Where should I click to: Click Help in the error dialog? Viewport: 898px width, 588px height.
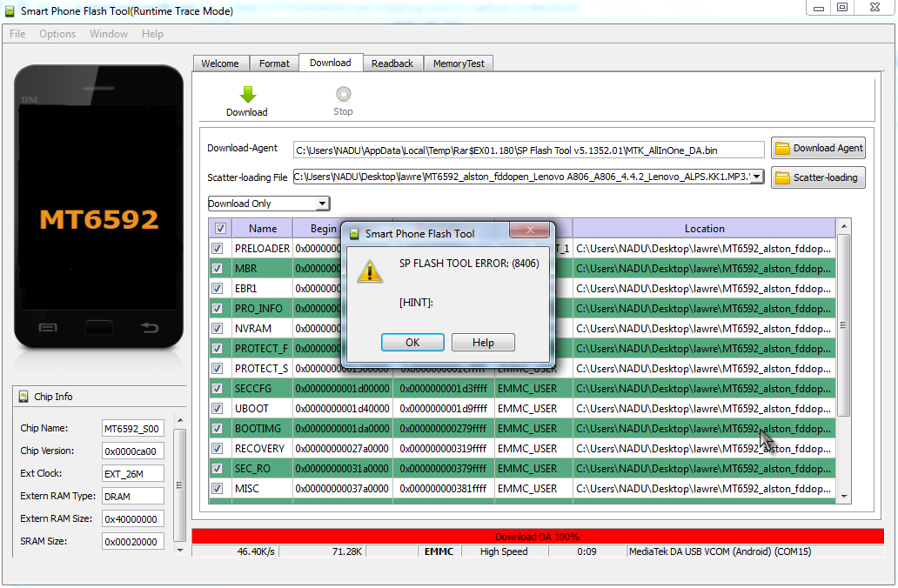(x=483, y=343)
